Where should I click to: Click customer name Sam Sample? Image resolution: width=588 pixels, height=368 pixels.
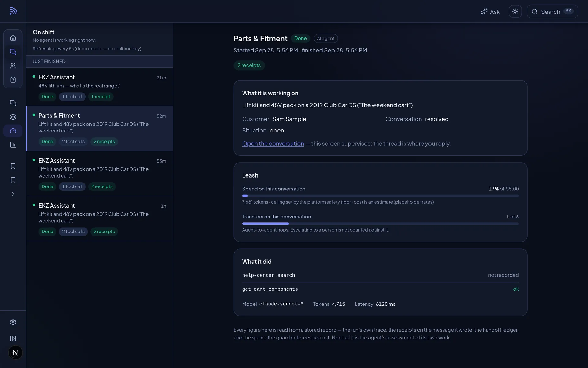(x=289, y=119)
